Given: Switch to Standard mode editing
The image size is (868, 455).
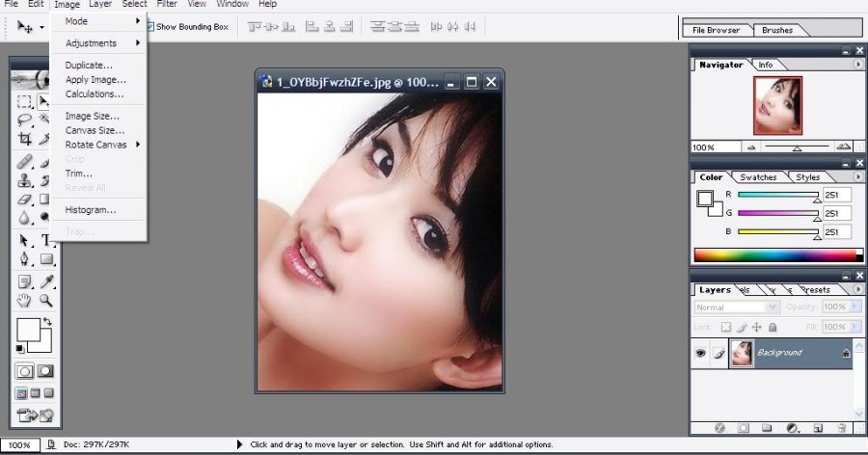Looking at the screenshot, I should coord(24,371).
